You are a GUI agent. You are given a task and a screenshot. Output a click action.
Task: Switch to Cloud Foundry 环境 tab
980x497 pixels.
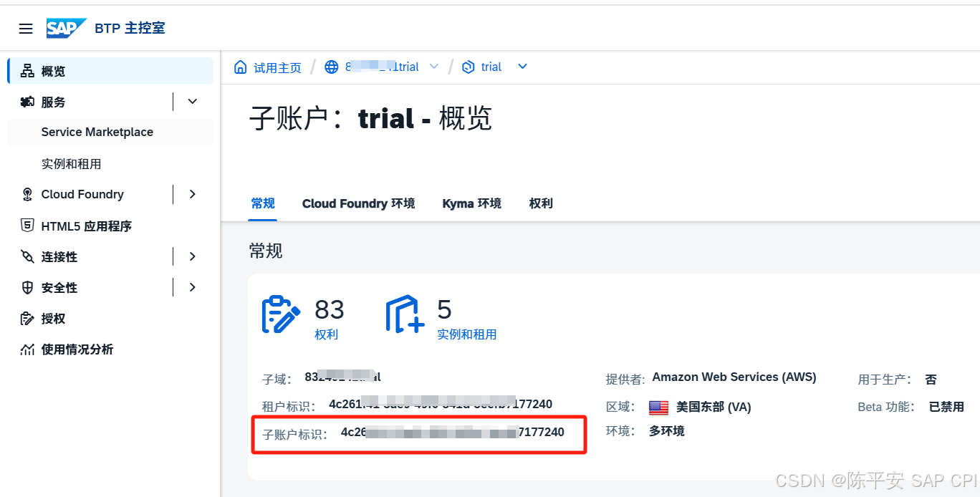[358, 203]
